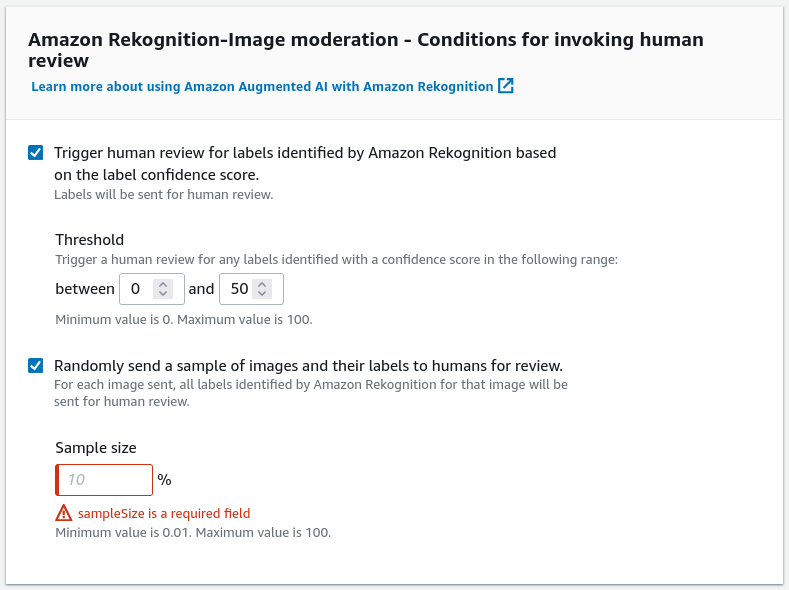The height and width of the screenshot is (590, 789).
Task: Increase the upper threshold value of 50
Action: coord(262,284)
